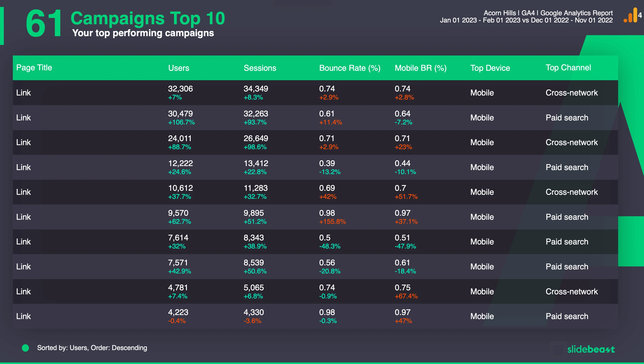Select the 4,223 users value

[x=178, y=312]
